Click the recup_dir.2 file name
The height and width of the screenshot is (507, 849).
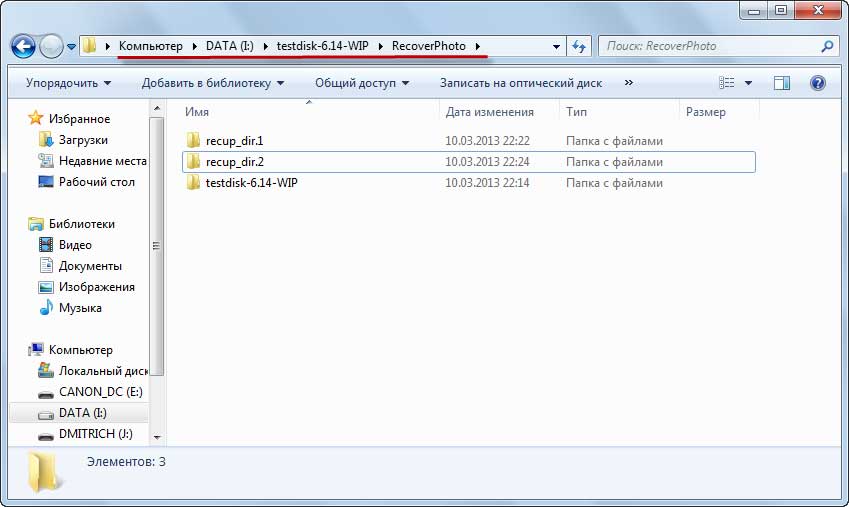click(x=234, y=162)
